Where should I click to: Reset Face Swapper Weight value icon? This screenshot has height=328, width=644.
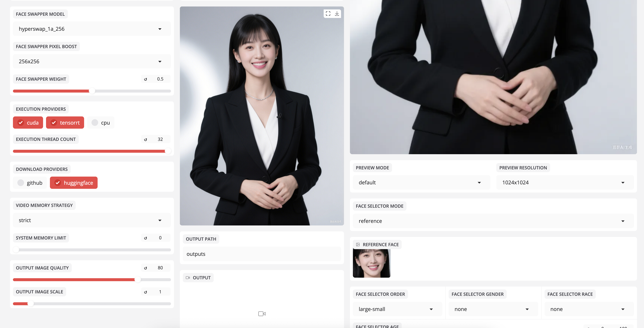point(145,79)
